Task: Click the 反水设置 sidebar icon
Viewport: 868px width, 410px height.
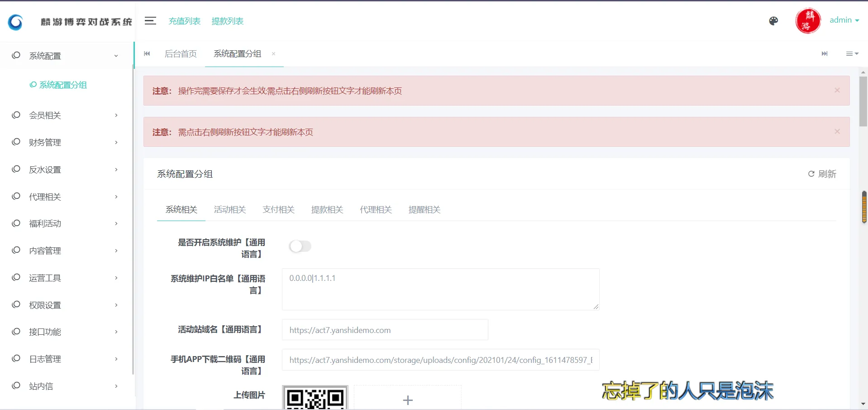Action: click(16, 169)
